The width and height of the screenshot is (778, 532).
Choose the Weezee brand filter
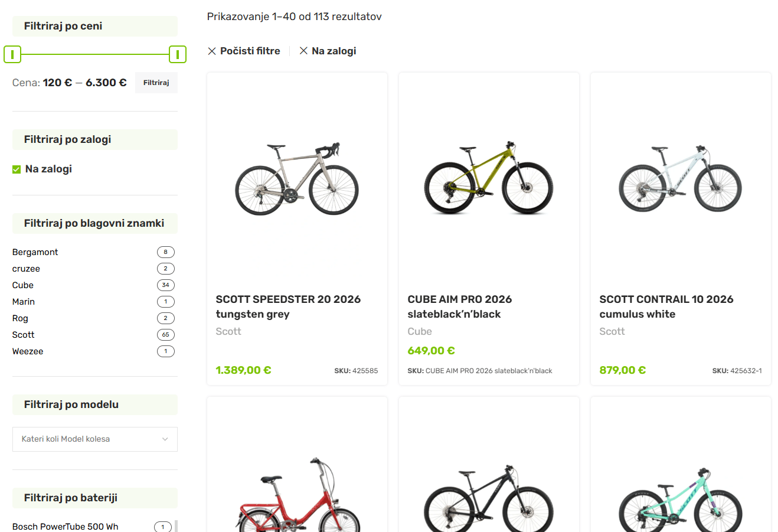(x=28, y=351)
